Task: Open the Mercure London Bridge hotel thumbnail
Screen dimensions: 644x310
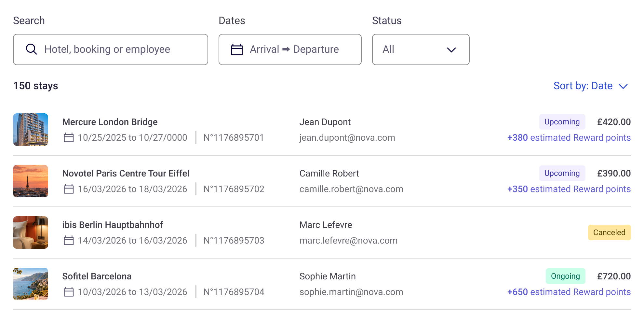Action: point(31,130)
